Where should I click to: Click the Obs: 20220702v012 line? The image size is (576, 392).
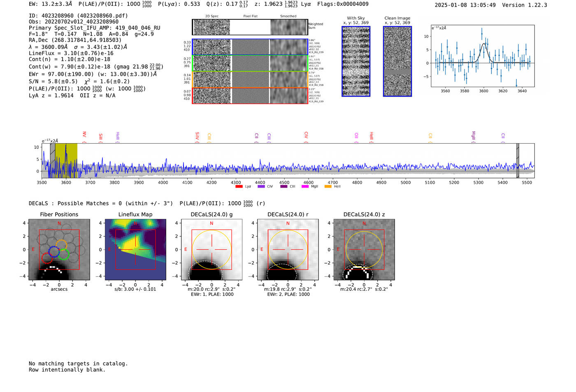point(74,22)
